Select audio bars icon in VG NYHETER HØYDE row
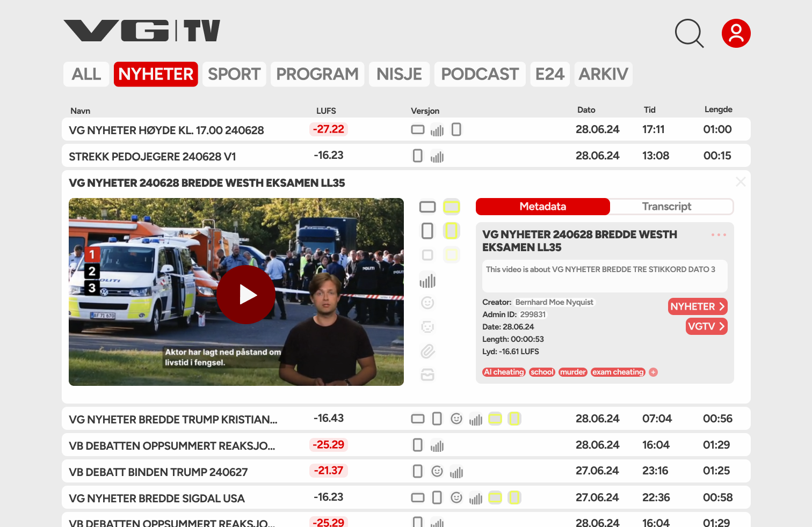812x527 pixels. pos(437,130)
